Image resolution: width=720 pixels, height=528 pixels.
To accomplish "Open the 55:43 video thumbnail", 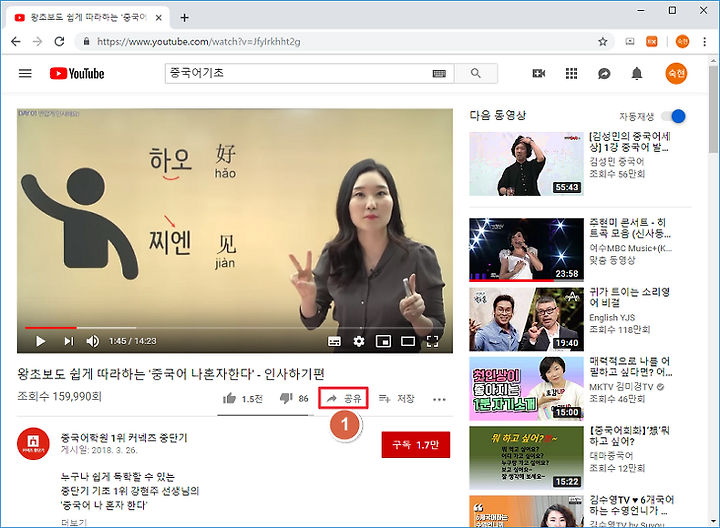I will point(526,164).
